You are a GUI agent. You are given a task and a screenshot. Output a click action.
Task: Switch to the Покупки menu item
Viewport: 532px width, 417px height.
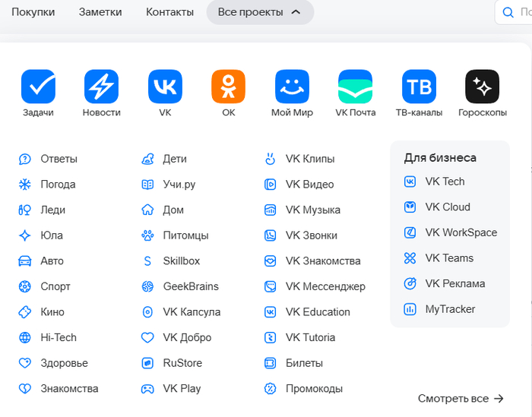tap(33, 12)
